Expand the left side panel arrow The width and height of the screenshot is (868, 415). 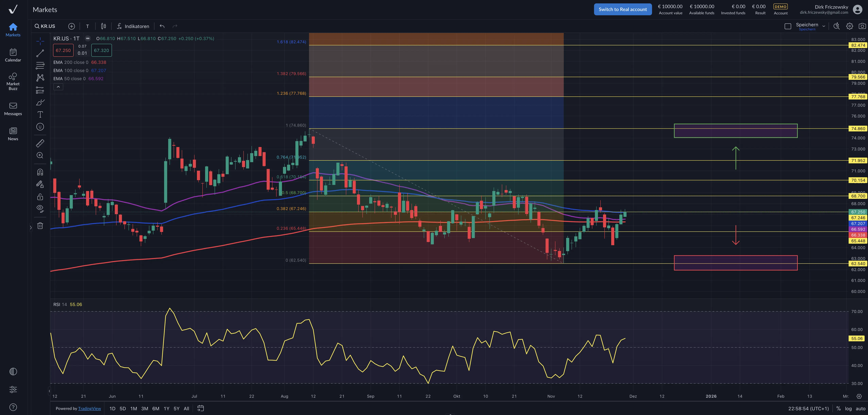[31, 228]
